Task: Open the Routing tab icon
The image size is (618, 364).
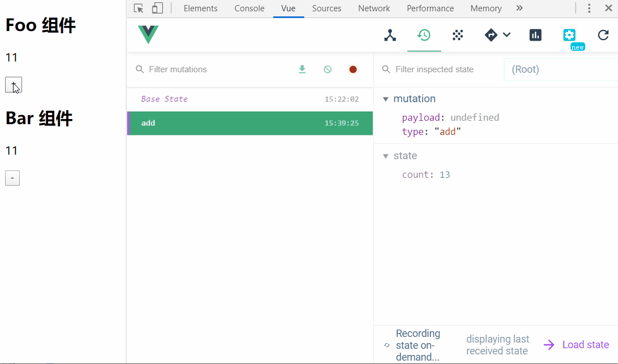Action: click(x=491, y=35)
